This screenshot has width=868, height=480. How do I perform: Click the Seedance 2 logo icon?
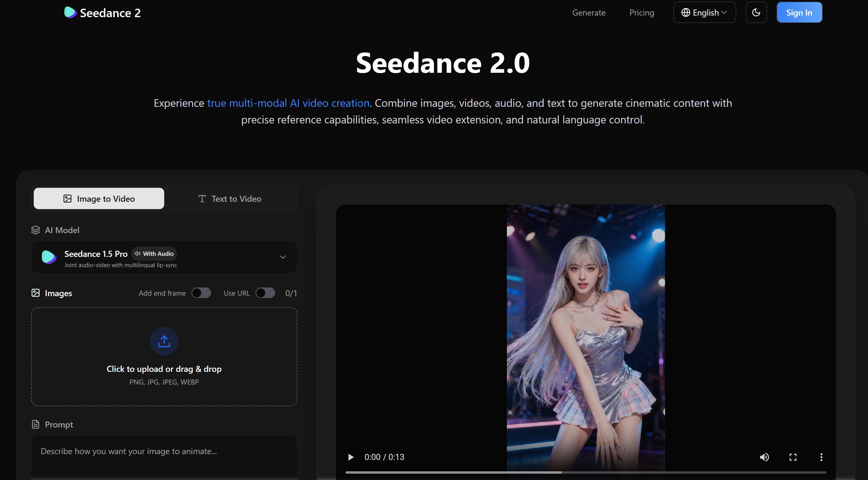70,12
